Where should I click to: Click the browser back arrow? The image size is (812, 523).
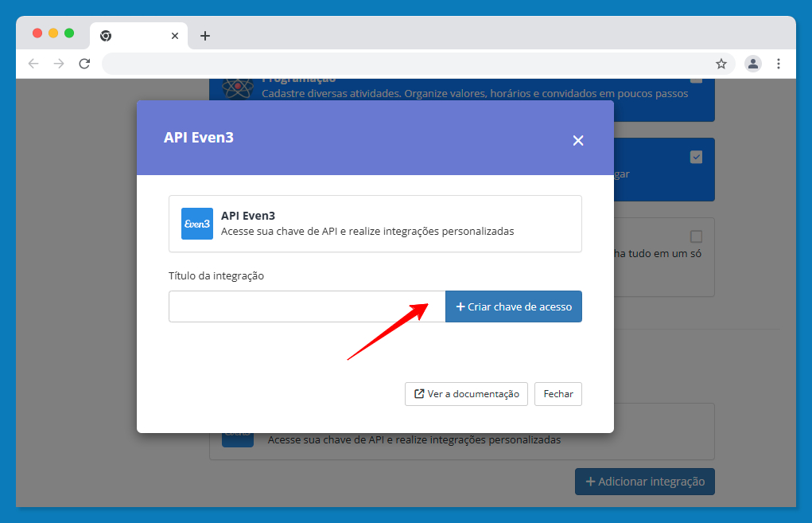point(33,64)
